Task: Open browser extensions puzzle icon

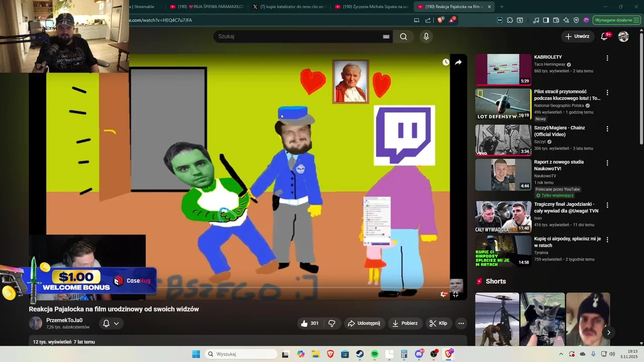Action: point(510,20)
